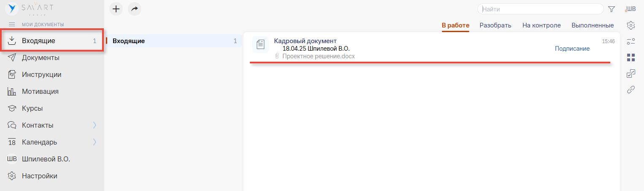Open the На контроле tab
Viewport: 644px width, 191px height.
[x=541, y=25]
